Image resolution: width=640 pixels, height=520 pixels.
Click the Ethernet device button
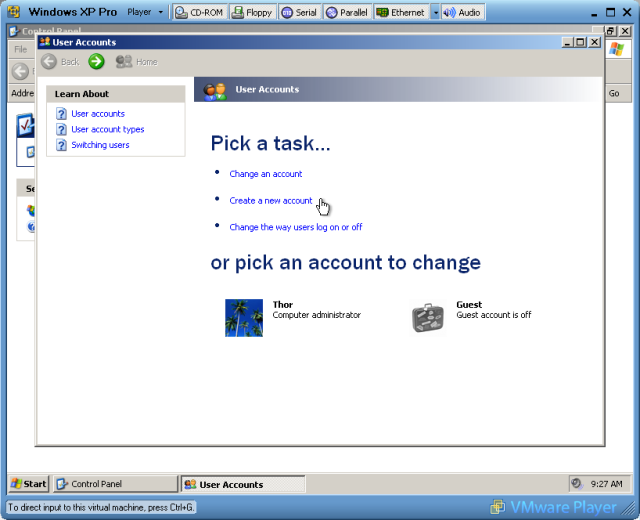pyautogui.click(x=400, y=13)
